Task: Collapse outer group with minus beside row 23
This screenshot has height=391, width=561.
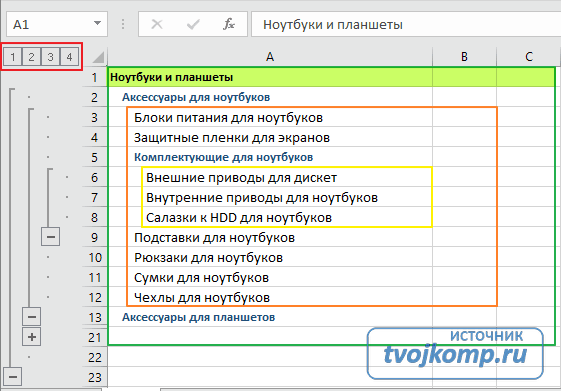Action: click(13, 377)
